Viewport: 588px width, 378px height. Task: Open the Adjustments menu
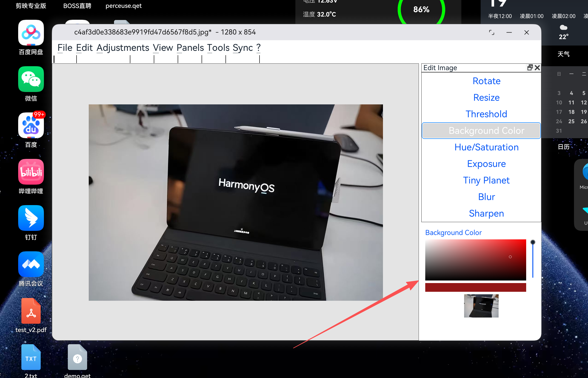123,48
